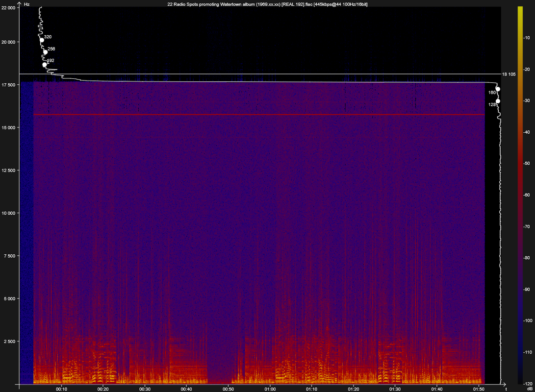
Task: Click the 17 500 Hz axis label
Action: click(8, 85)
